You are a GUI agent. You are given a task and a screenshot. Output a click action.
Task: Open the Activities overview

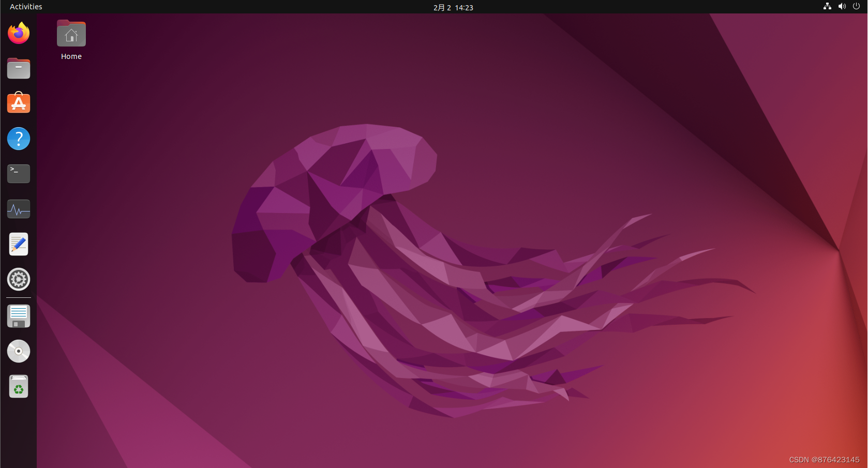[25, 6]
